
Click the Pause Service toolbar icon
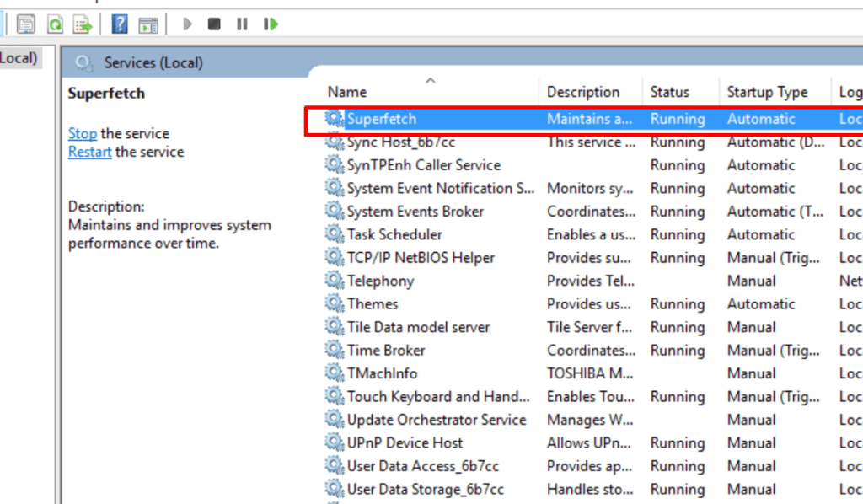pyautogui.click(x=242, y=24)
